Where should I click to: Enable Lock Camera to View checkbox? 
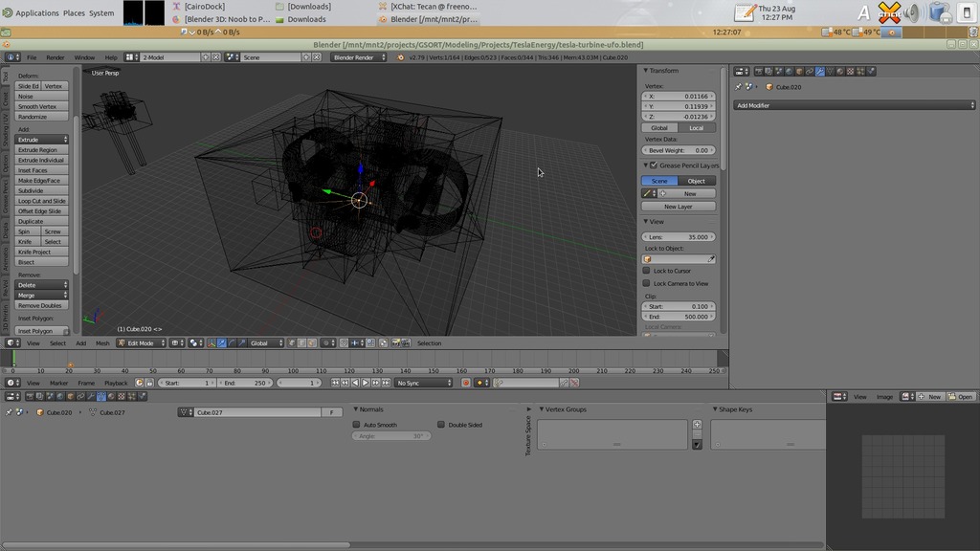click(x=647, y=283)
